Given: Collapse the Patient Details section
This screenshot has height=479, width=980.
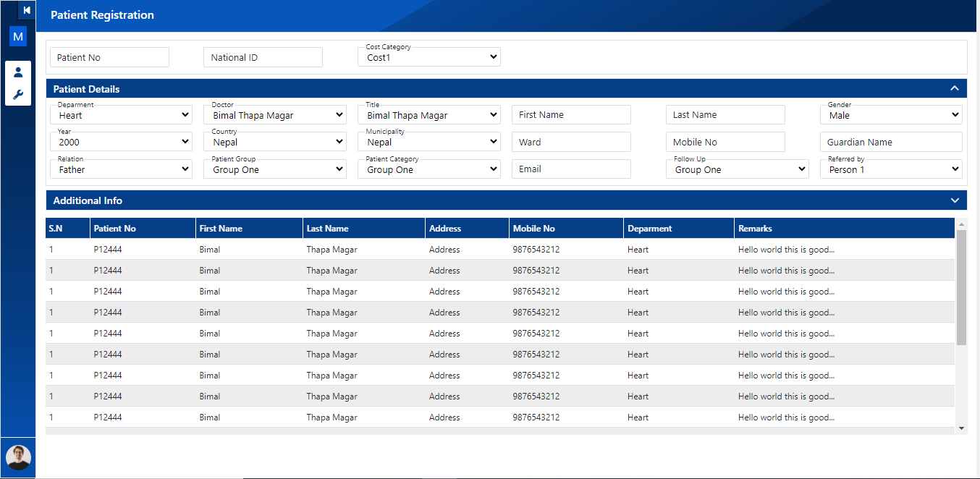Looking at the screenshot, I should point(954,88).
